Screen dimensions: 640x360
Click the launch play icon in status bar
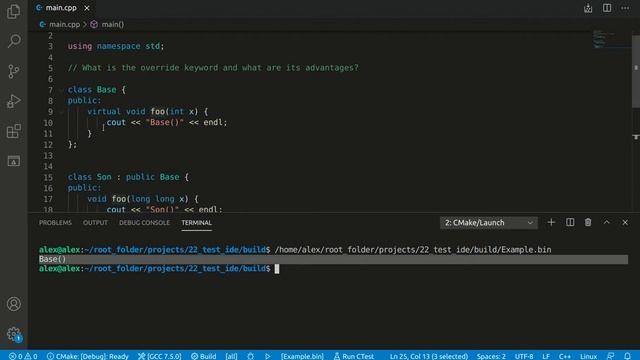click(268, 356)
